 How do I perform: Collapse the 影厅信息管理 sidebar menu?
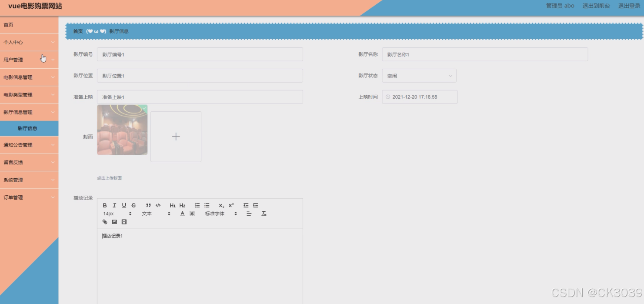29,112
